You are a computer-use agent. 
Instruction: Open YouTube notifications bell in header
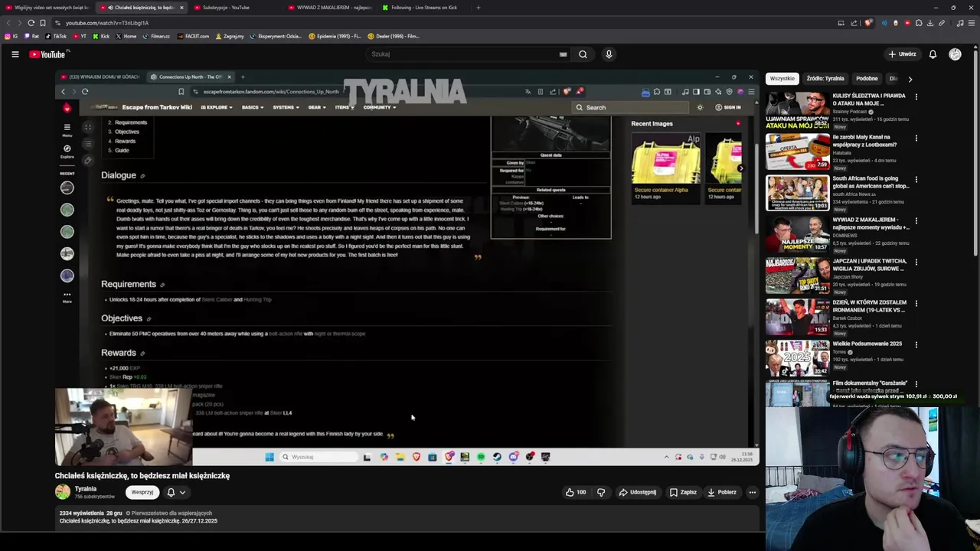[x=933, y=54]
